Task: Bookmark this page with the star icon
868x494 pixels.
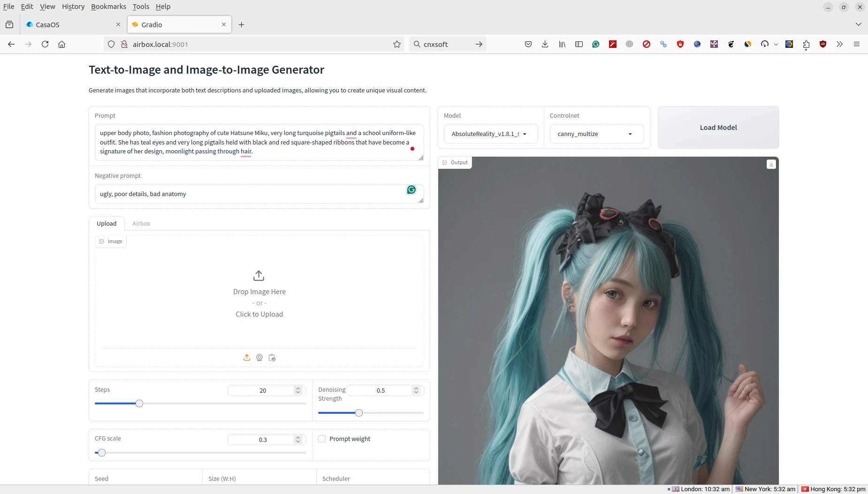Action: (397, 44)
